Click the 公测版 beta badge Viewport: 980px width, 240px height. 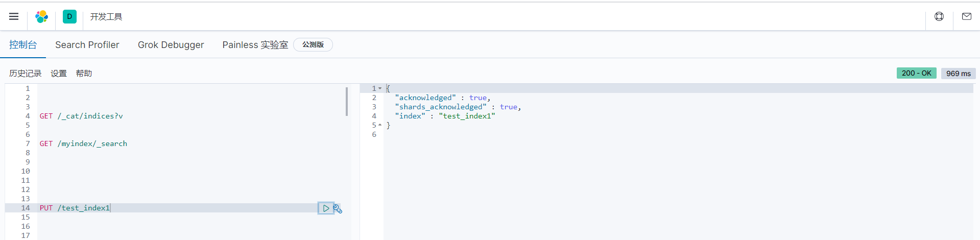(313, 45)
